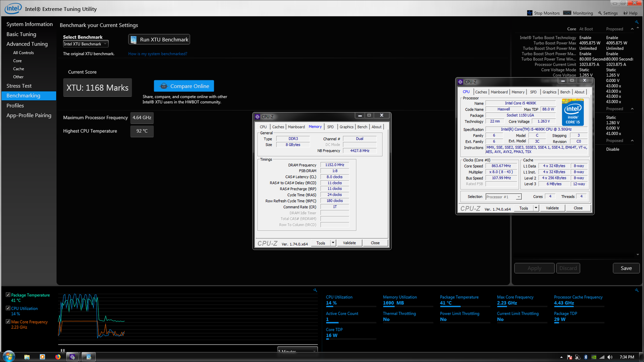Select App-Profile Pairing in sidebar
Viewport: 644px width, 362px height.
[x=29, y=116]
